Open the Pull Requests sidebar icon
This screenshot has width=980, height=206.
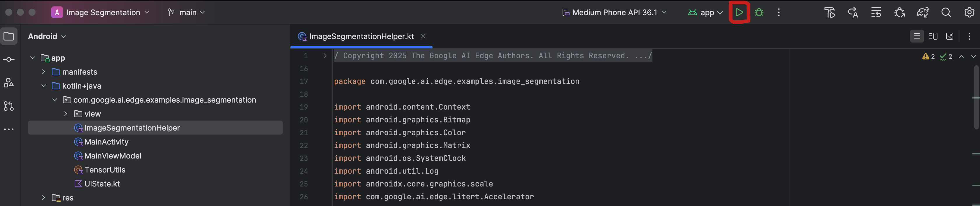pos(9,106)
